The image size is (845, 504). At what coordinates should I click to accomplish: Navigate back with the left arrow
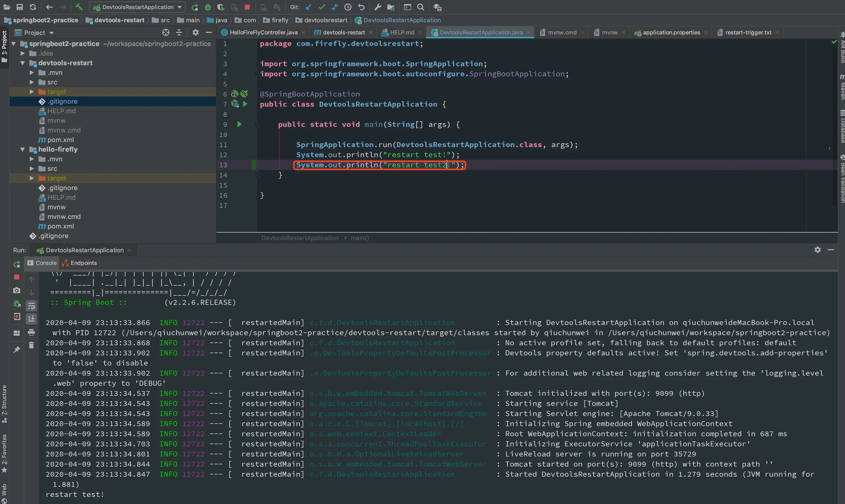[x=49, y=7]
